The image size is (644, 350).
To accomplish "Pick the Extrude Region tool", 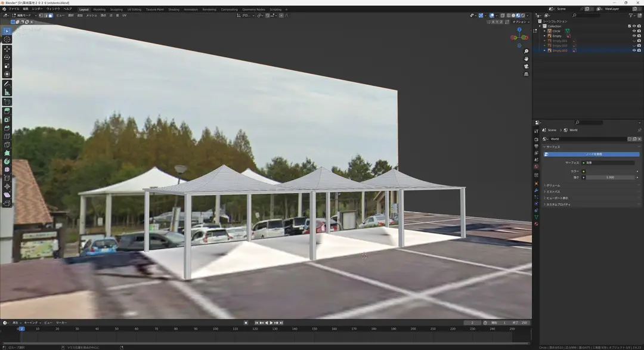I will (x=7, y=111).
